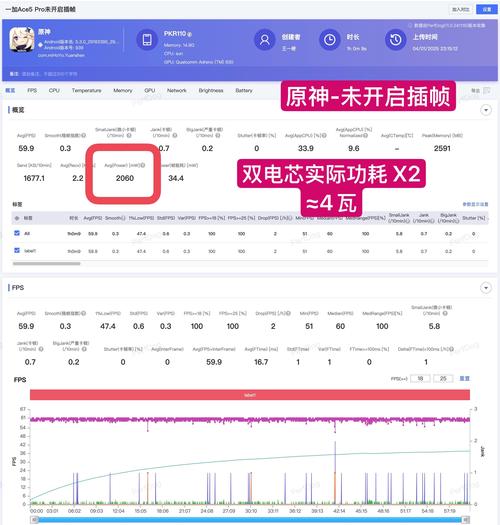Click the info icon beside Smooth in the overview
500x525 pixels.
point(84,136)
